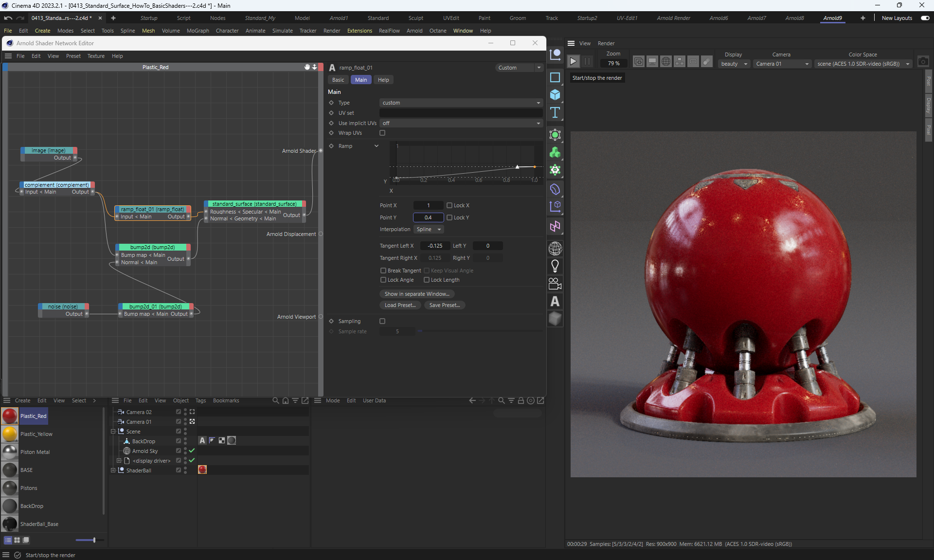Select the Plastic_Yellow material thumbnail
Viewport: 934px width, 560px height.
coord(10,434)
